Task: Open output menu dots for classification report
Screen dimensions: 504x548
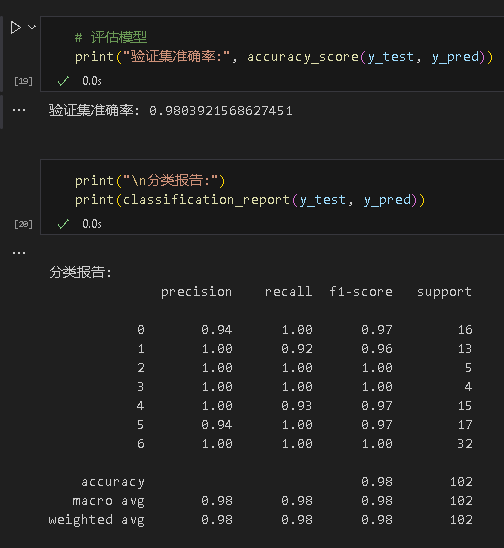Action: click(x=19, y=253)
